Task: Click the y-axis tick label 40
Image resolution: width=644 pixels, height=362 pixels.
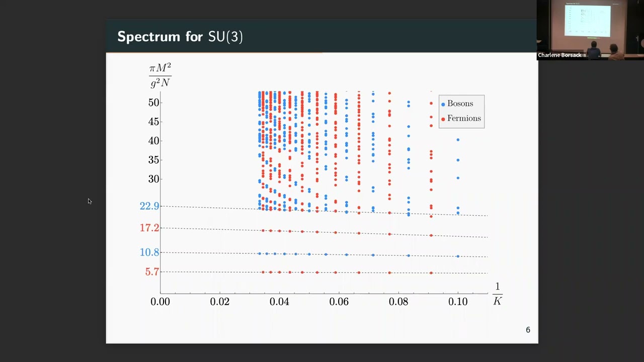Action: [x=153, y=141]
